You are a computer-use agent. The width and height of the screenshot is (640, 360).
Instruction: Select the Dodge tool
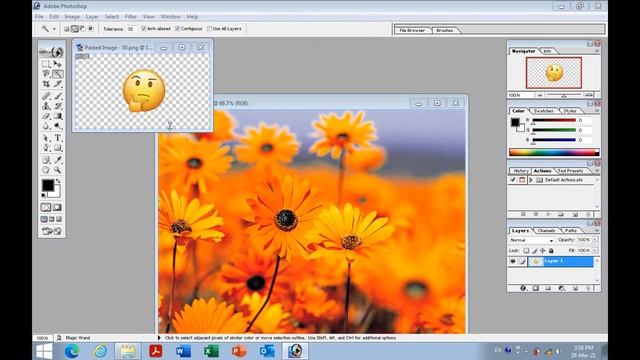tap(58, 126)
